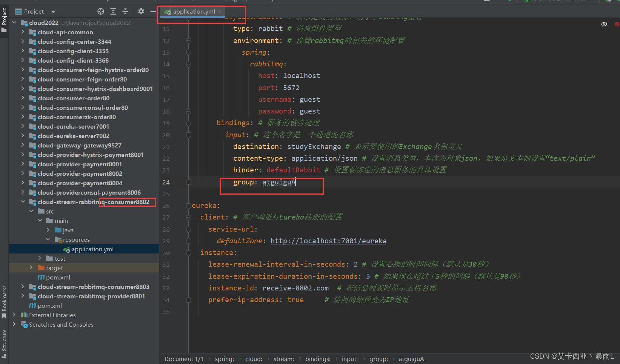The width and height of the screenshot is (620, 364).
Task: Open the Project side tool tab
Action: (4, 20)
